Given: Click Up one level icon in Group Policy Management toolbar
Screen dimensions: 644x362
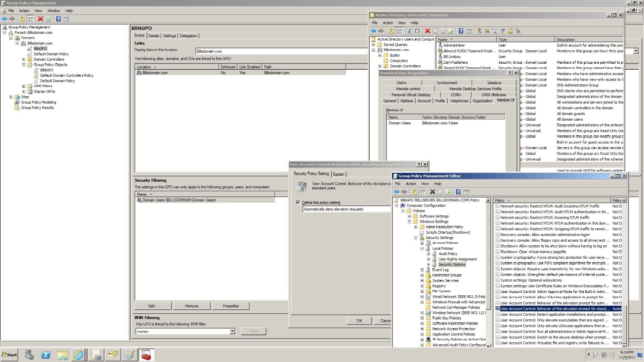Looking at the screenshot, I should pyautogui.click(x=22, y=19).
